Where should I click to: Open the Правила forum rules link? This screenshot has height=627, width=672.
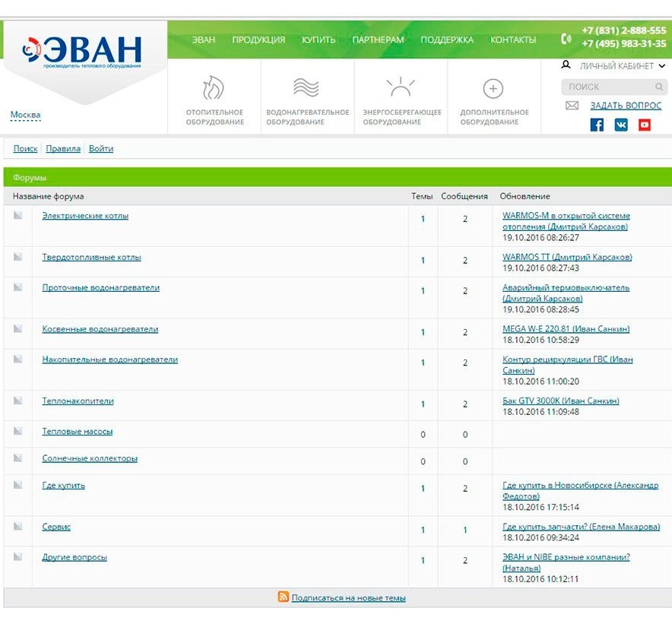[63, 149]
